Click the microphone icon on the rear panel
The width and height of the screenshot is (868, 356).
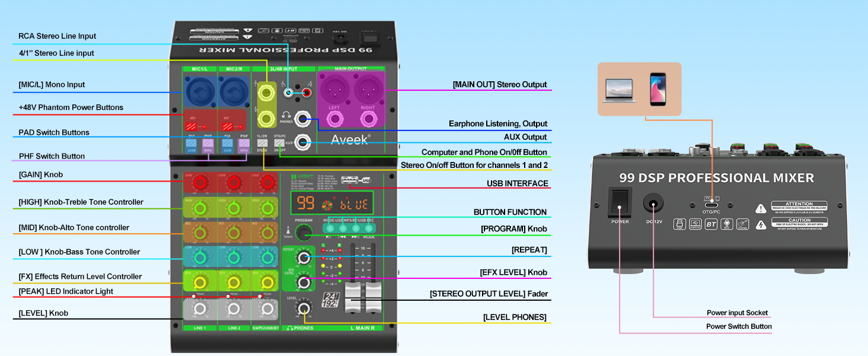[x=727, y=224]
